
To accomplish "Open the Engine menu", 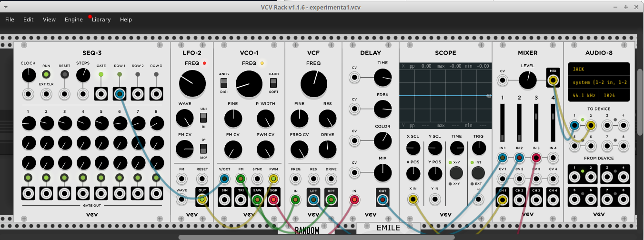I will tap(73, 20).
